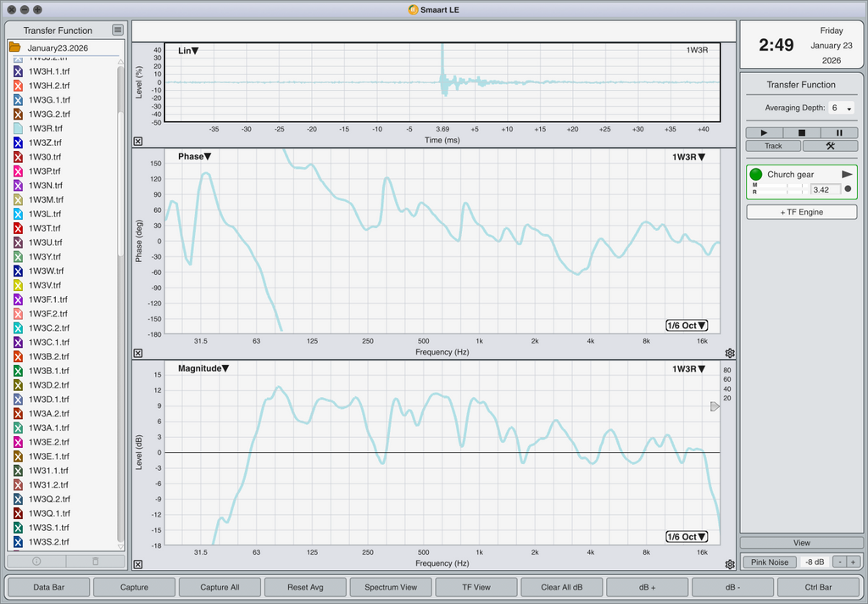Screen dimensions: 868x604
Task: Switch to Spectrum View
Action: click(x=390, y=587)
